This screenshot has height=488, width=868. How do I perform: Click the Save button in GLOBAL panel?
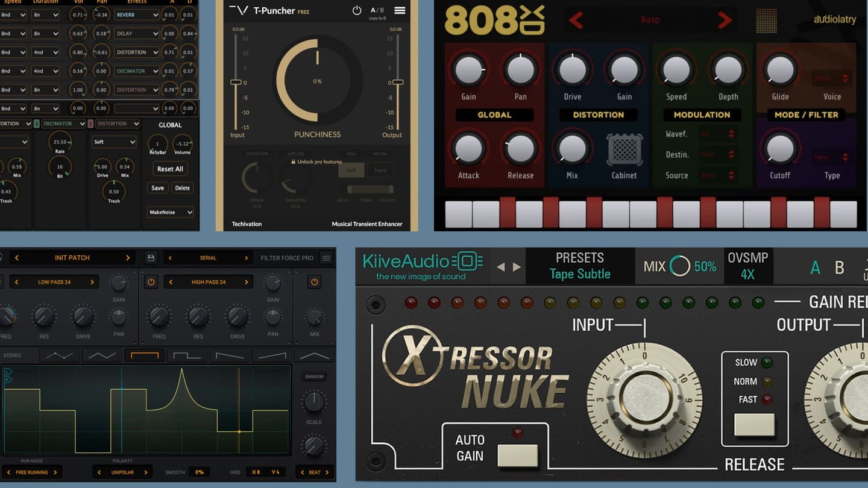(x=157, y=188)
